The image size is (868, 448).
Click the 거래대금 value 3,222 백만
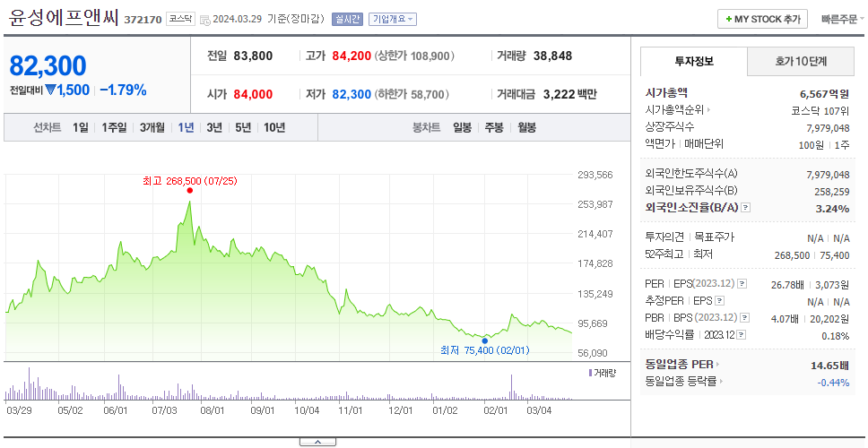570,95
